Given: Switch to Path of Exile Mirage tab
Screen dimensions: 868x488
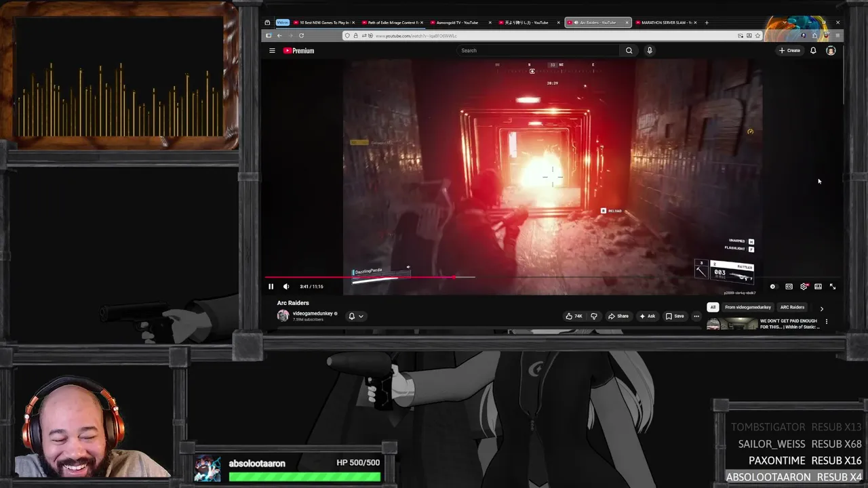Looking at the screenshot, I should point(392,22).
